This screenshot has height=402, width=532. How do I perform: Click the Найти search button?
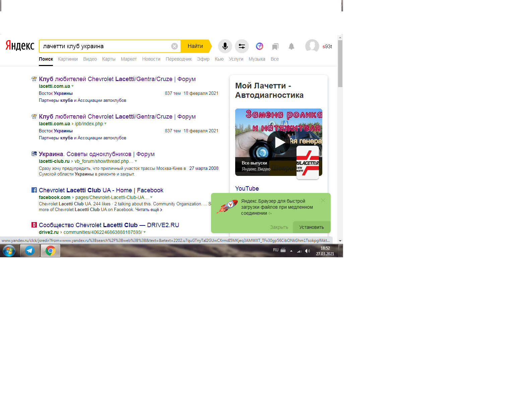tap(196, 46)
